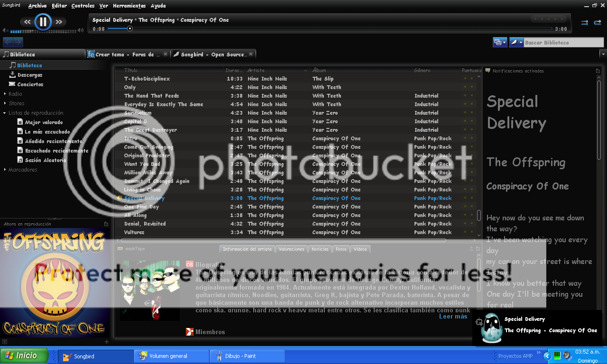This screenshot has height=364, width=607.
Task: Click the browser back arrow
Action: click(x=8, y=42)
